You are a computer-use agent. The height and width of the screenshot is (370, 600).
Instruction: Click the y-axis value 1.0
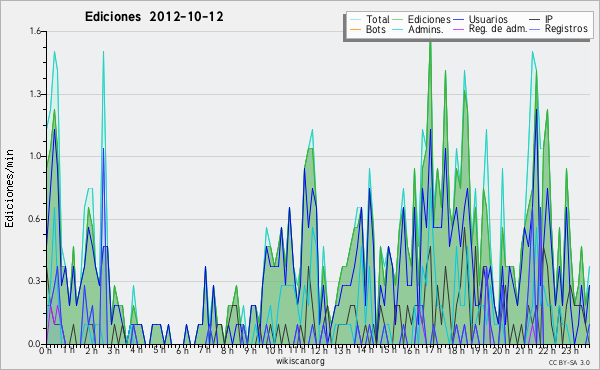point(35,156)
